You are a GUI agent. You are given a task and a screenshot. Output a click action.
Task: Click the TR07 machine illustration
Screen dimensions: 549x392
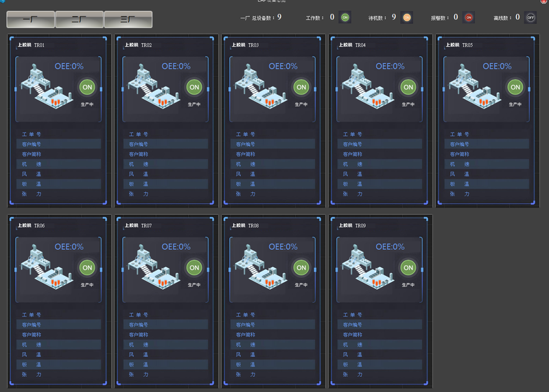click(152, 268)
